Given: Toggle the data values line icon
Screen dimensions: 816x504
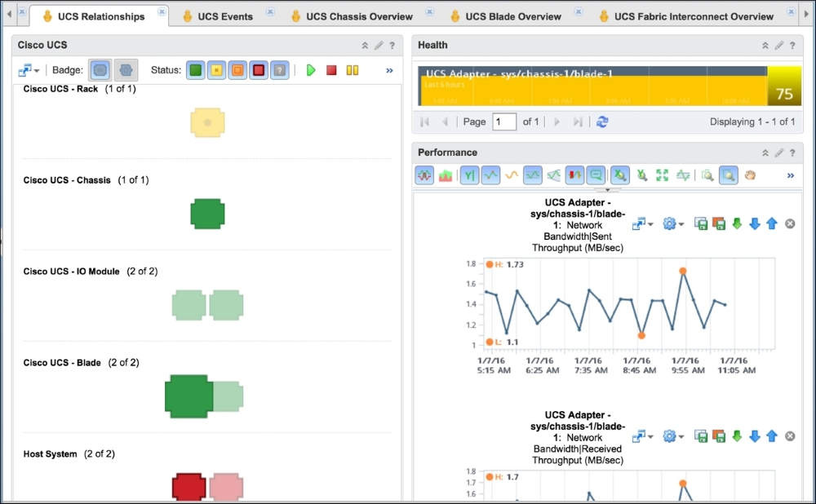Looking at the screenshot, I should click(x=532, y=175).
